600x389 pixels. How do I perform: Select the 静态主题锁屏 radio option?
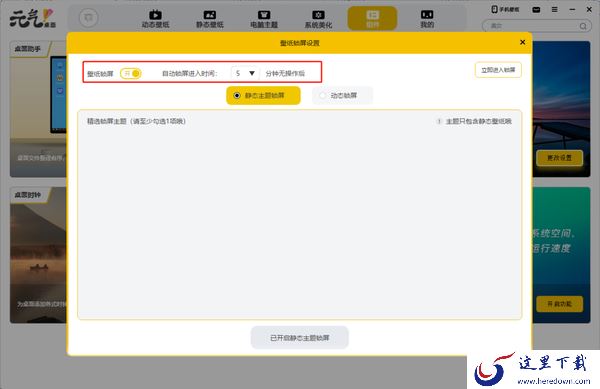click(x=263, y=95)
